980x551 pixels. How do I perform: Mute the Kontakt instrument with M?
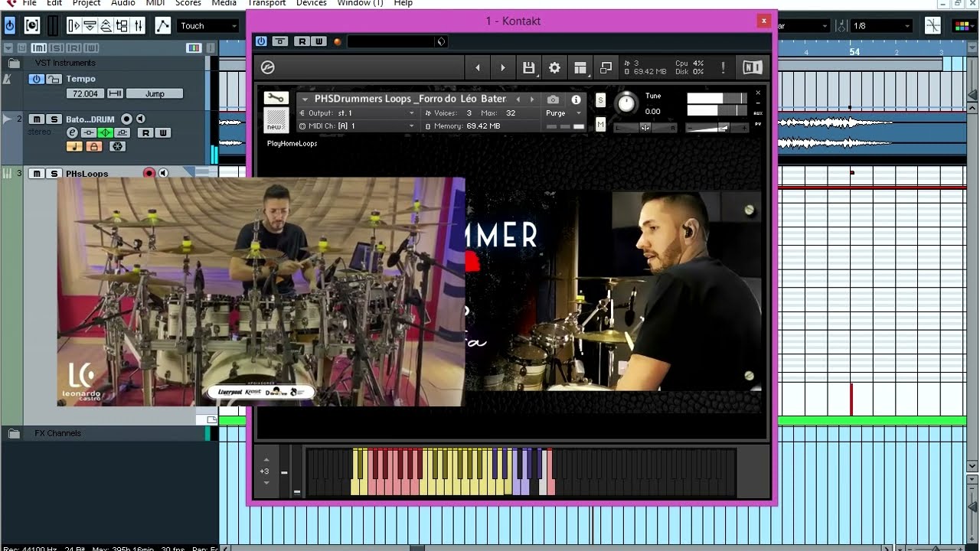coord(600,124)
